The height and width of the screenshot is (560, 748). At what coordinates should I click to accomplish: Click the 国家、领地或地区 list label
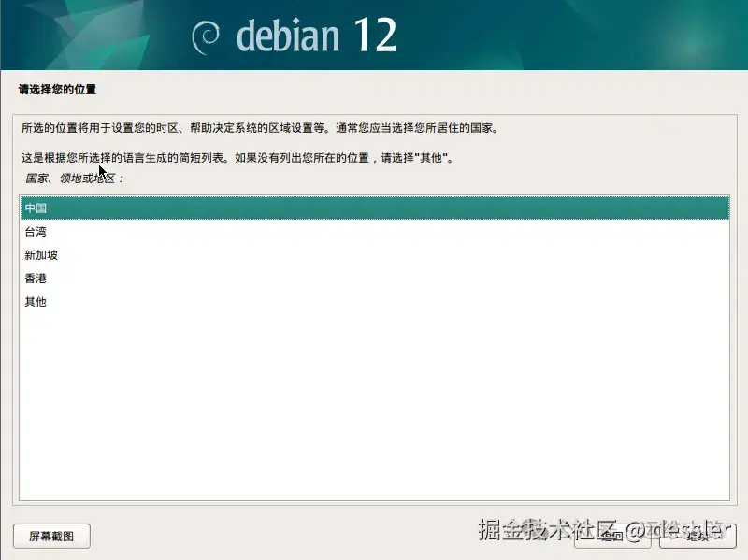(74, 179)
